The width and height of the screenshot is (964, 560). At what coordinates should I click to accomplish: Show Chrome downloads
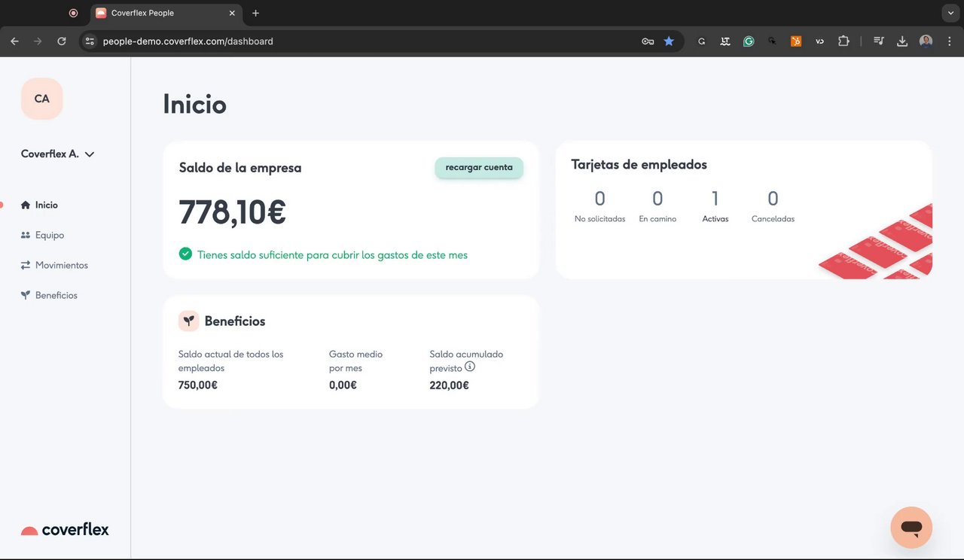coord(902,41)
